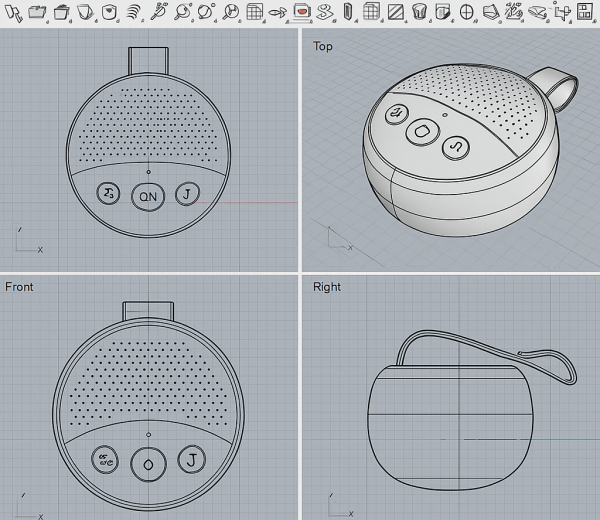
Task: Open the Right viewport title menu
Action: pos(326,287)
